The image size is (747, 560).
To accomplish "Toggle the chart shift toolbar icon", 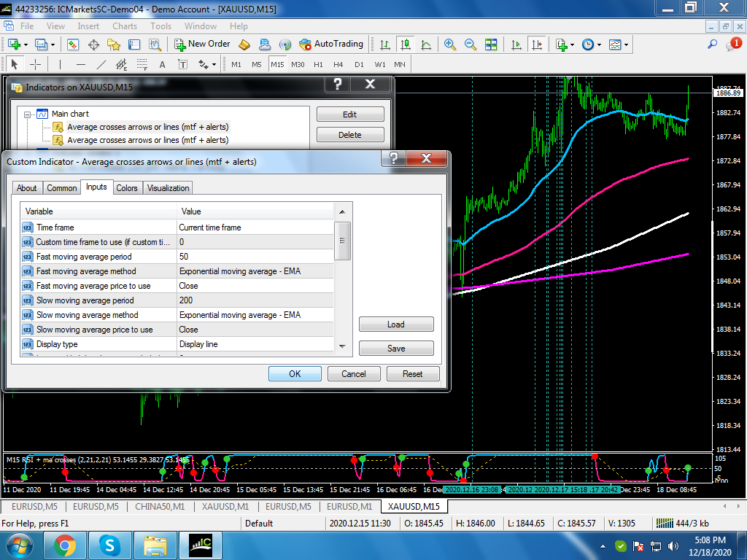I will click(x=537, y=44).
